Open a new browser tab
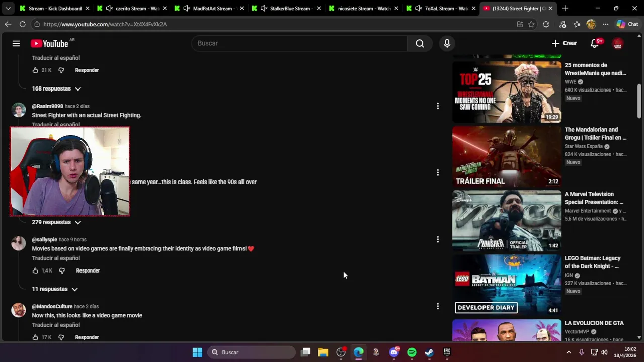This screenshot has height=362, width=644. (565, 8)
